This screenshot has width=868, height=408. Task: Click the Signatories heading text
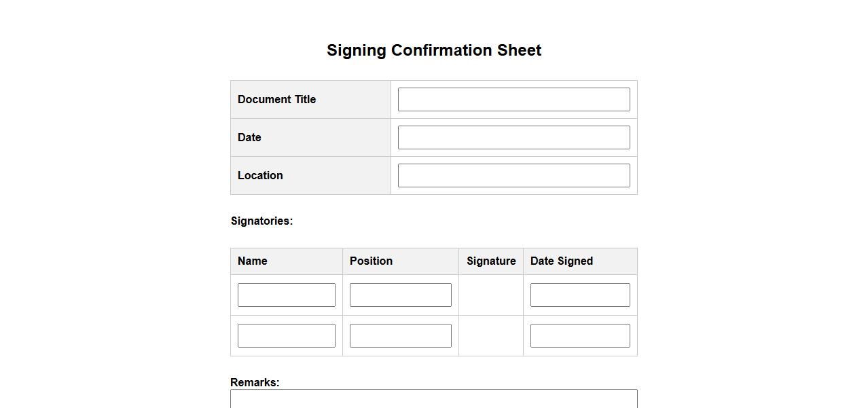[x=262, y=221]
